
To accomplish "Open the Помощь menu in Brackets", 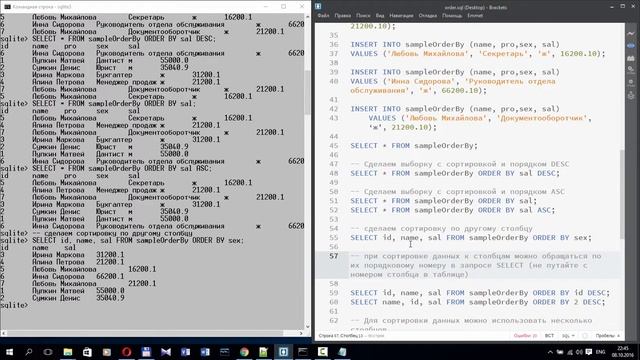I will click(452, 16).
